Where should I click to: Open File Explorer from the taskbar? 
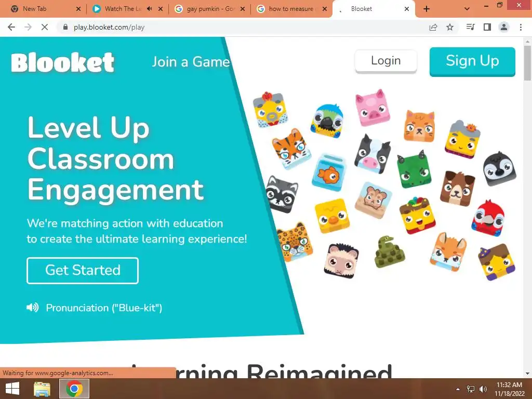tap(42, 389)
